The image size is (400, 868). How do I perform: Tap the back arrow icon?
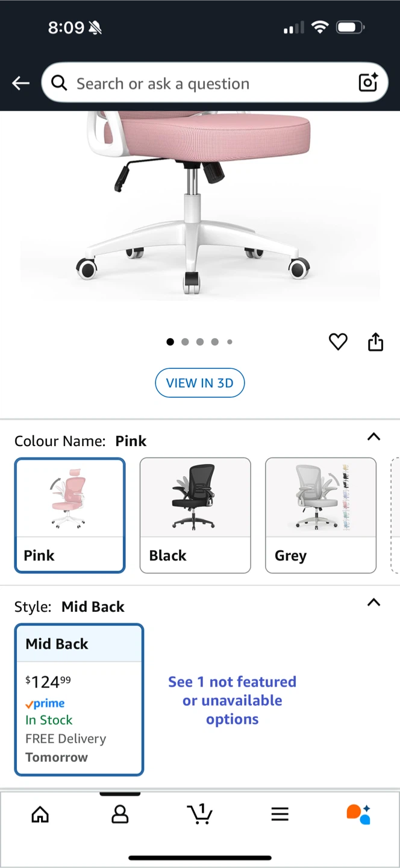coord(21,83)
